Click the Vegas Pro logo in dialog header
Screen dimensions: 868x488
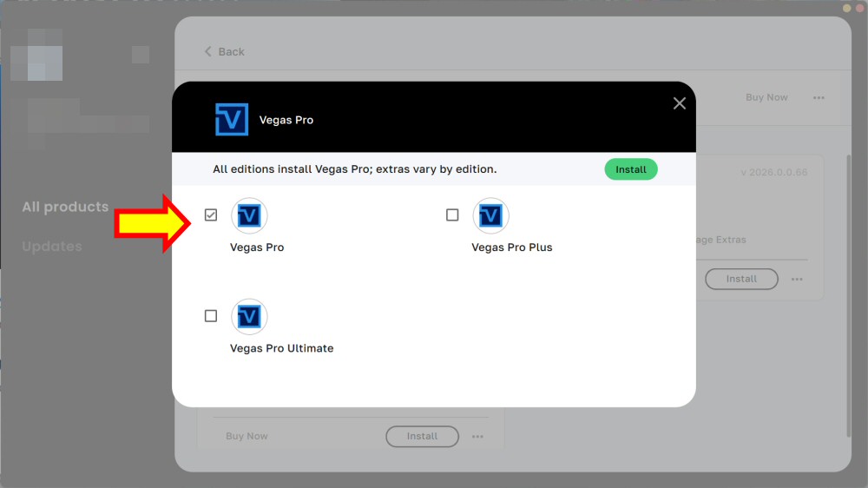point(232,120)
